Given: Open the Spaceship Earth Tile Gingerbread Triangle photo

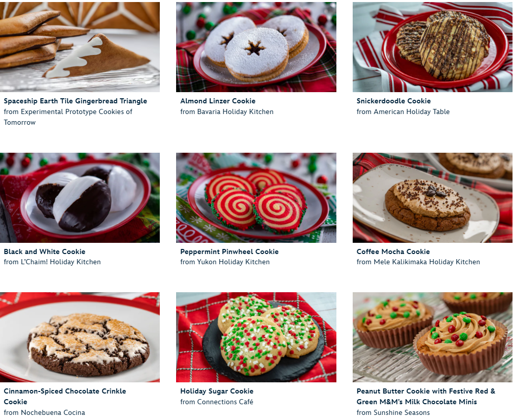Looking at the screenshot, I should (x=80, y=47).
